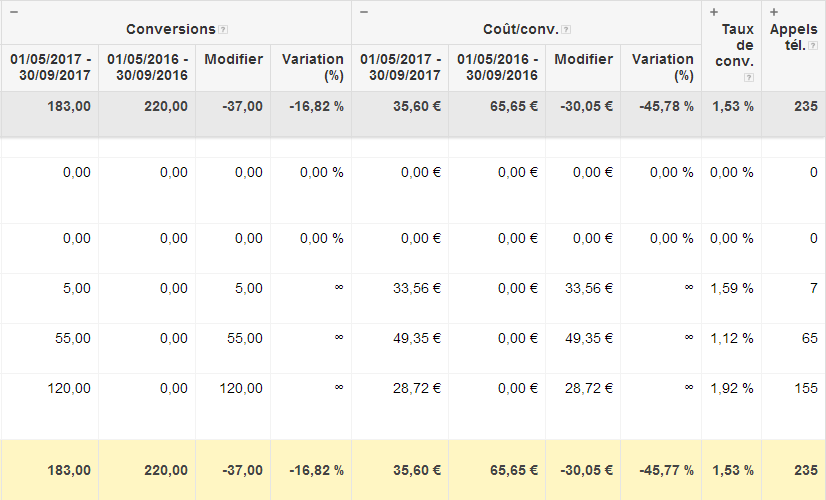Screen dimensions: 826x500
Task: Click the 1,92 % conversion rate cell
Action: 731,388
